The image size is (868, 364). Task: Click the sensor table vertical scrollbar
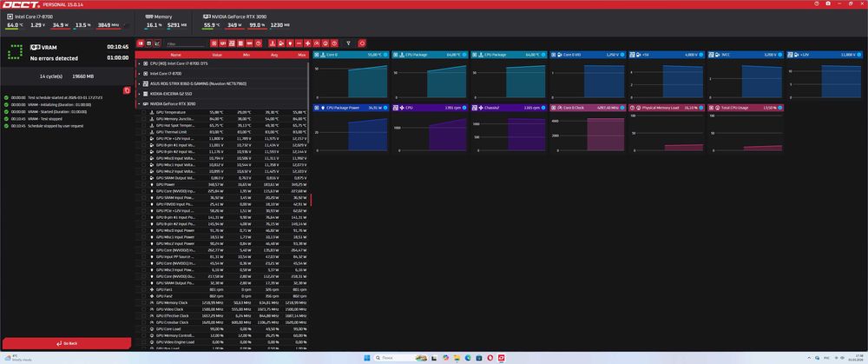(309, 105)
